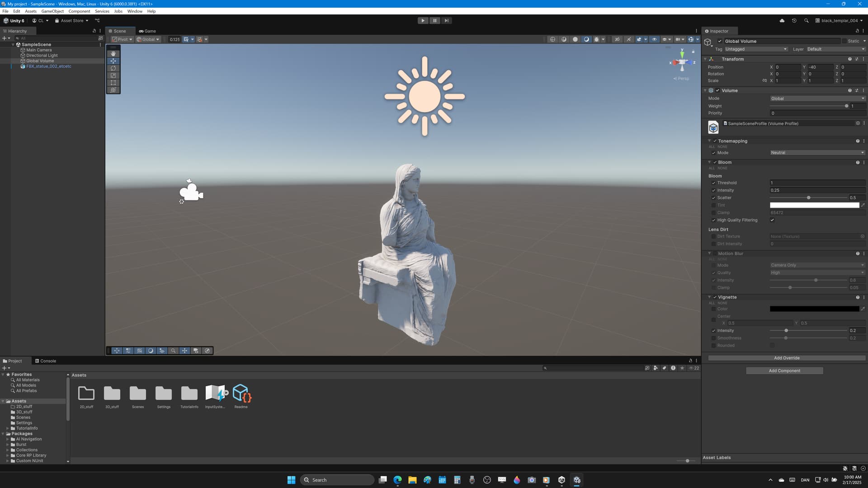
Task: Select the Rotate tool
Action: 113,68
